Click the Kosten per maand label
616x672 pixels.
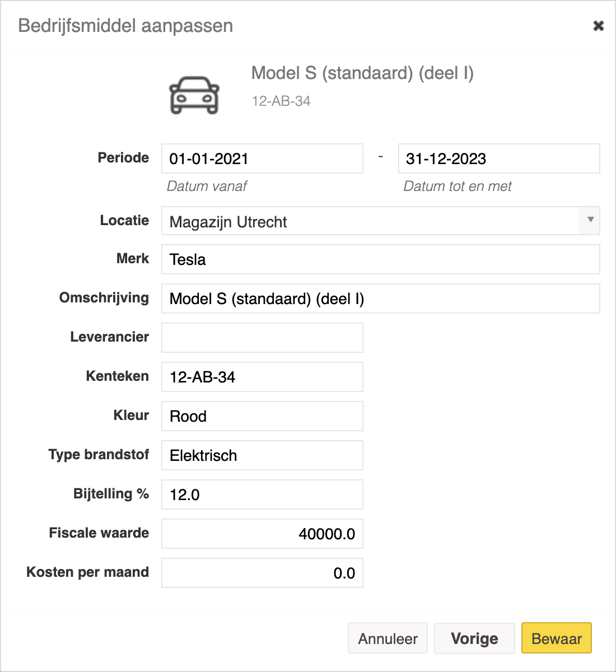[x=87, y=572]
